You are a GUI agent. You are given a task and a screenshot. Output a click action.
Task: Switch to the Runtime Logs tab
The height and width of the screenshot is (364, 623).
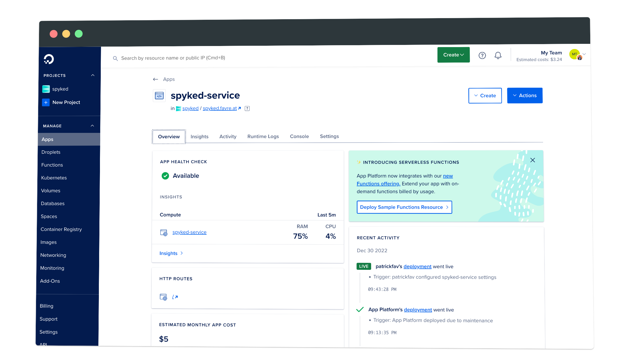263,136
